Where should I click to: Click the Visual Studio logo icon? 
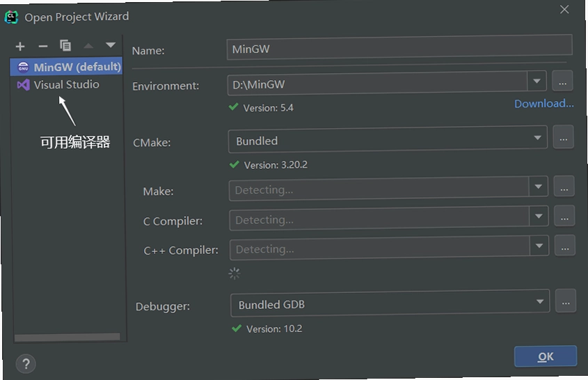pyautogui.click(x=23, y=85)
